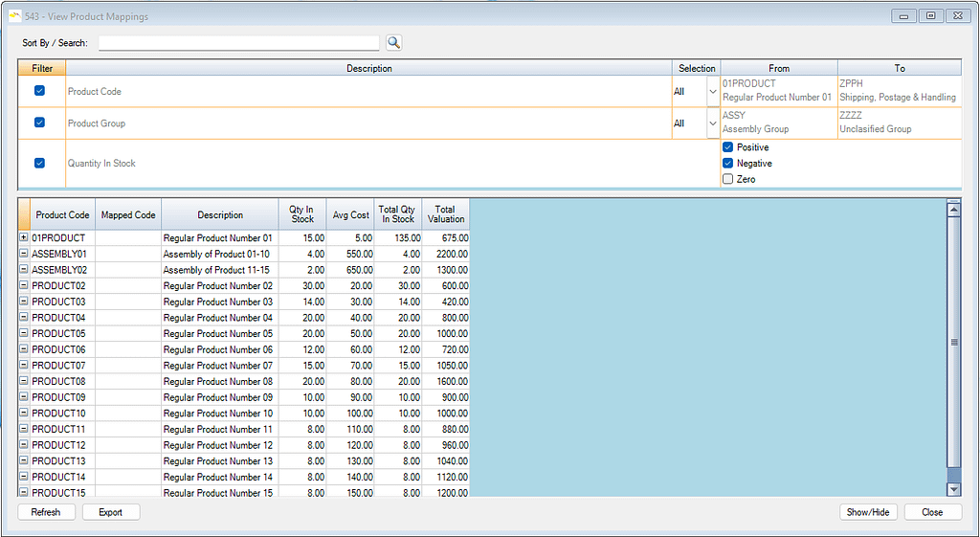Sort by the Avg Cost column header
980x537 pixels.
(349, 215)
